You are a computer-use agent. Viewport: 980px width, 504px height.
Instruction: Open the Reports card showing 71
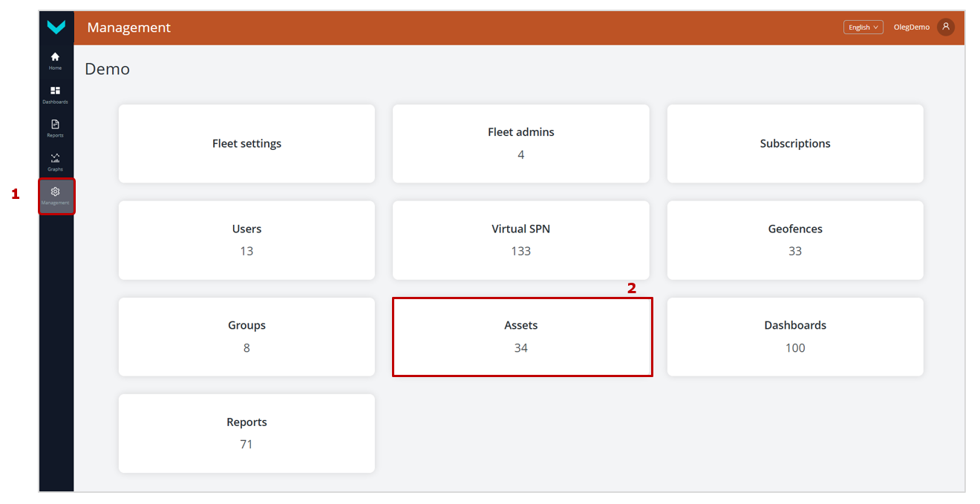click(246, 433)
